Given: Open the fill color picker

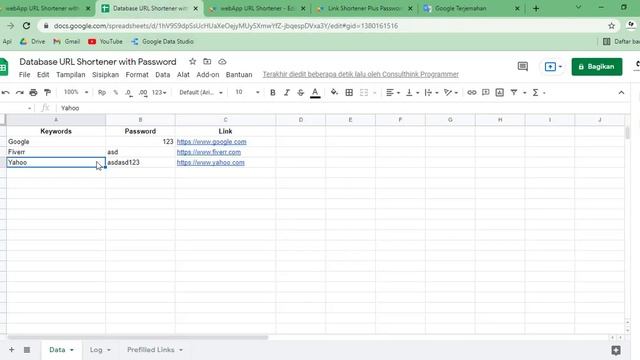Looking at the screenshot, I should pyautogui.click(x=334, y=93).
